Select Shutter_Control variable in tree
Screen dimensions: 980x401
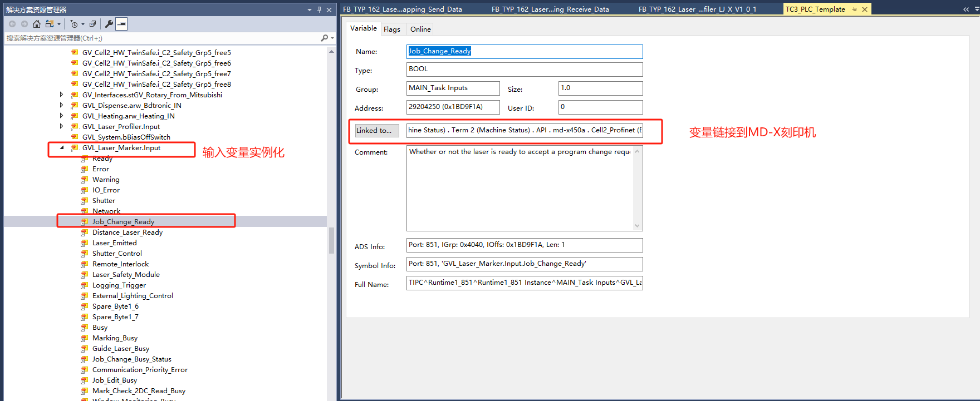(x=117, y=253)
